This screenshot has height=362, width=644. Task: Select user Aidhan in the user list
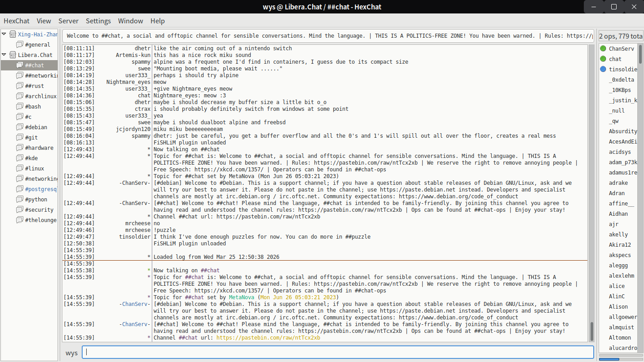pos(618,214)
